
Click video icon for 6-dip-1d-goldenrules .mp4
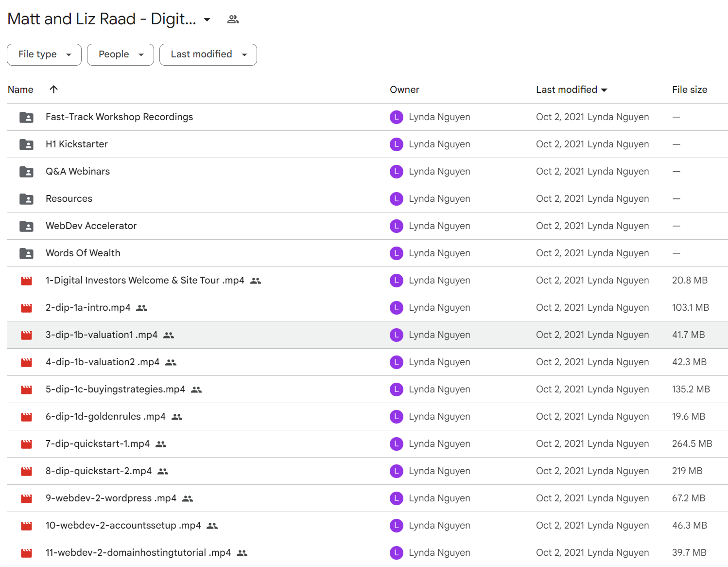click(x=26, y=417)
